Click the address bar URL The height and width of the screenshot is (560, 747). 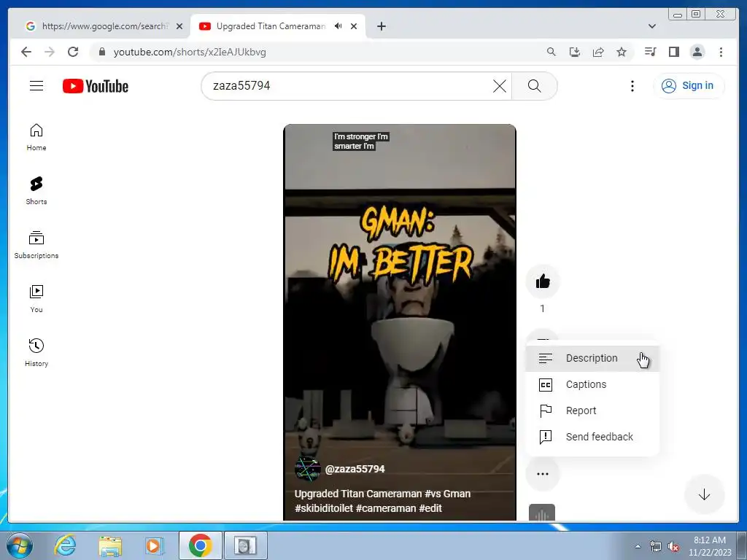pos(190,52)
